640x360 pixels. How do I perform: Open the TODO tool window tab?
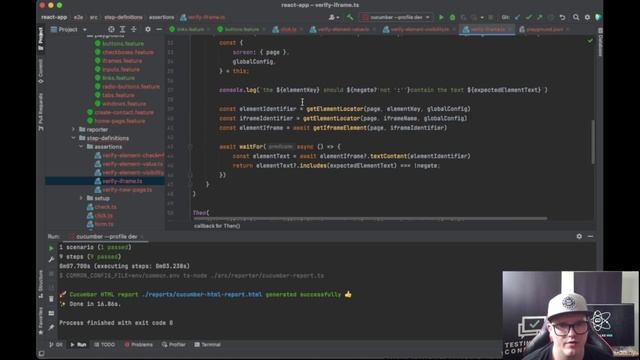[104, 344]
